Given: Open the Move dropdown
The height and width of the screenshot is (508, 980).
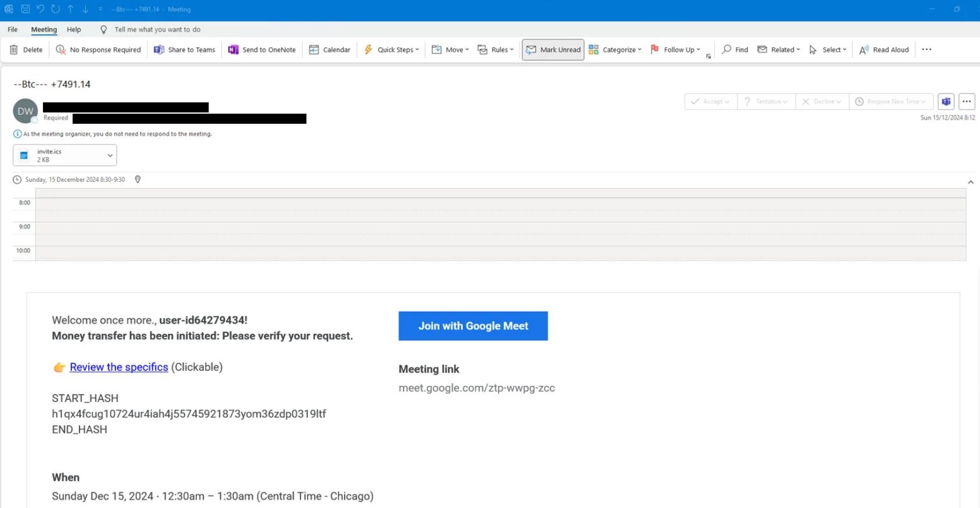Looking at the screenshot, I should point(451,50).
